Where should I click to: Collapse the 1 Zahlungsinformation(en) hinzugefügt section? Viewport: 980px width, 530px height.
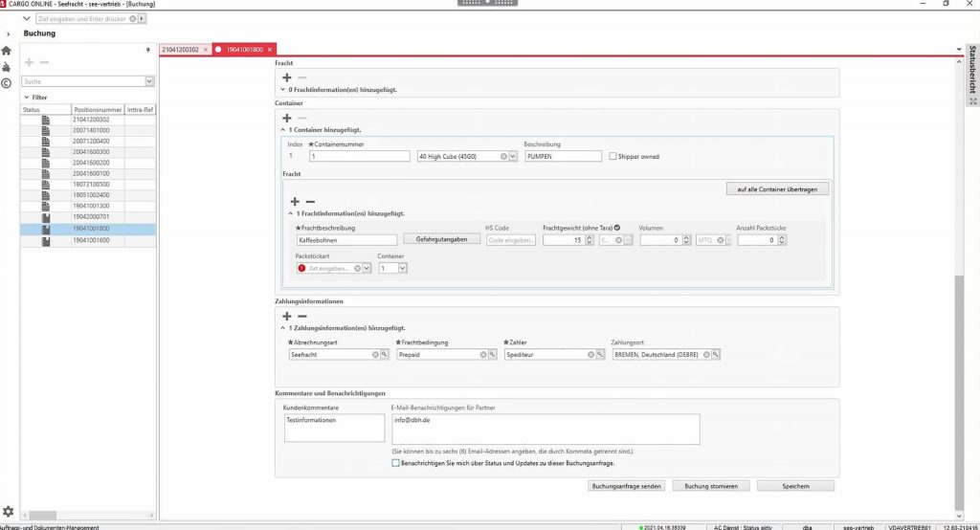pos(282,328)
